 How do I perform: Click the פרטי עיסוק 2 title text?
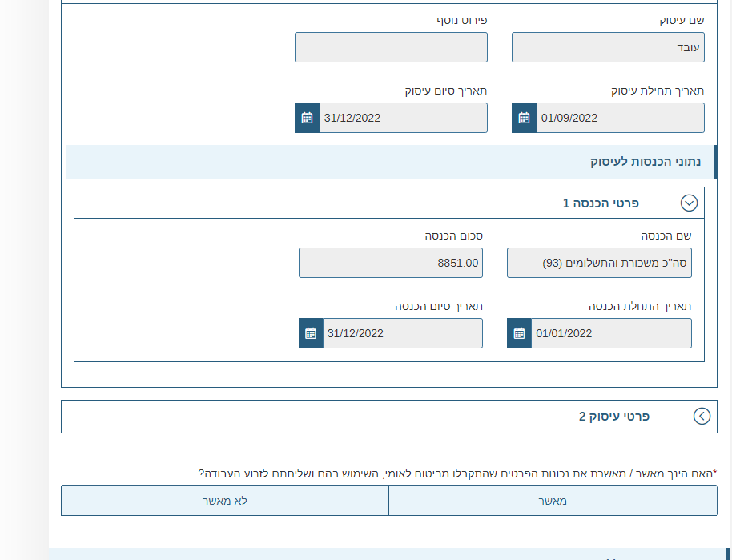pyautogui.click(x=614, y=416)
